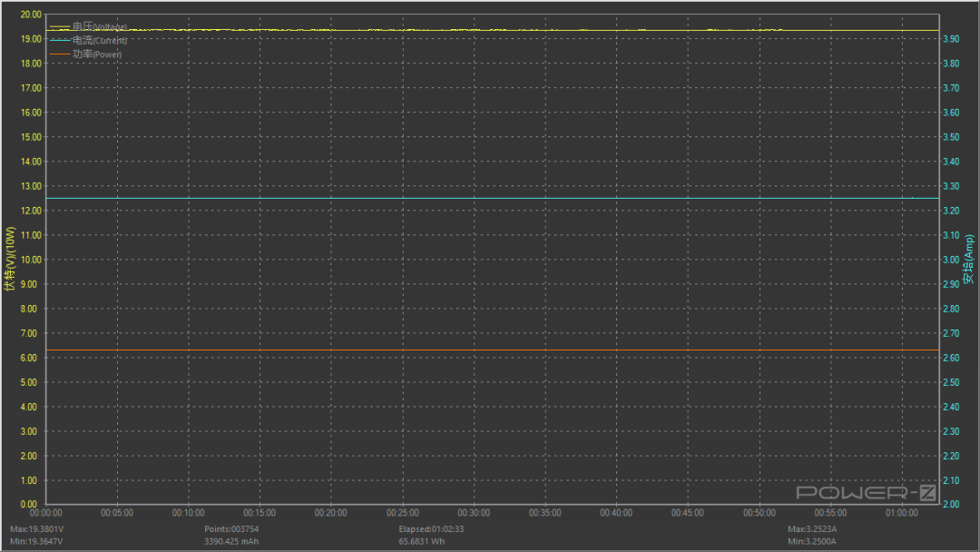
Task: Click the 1.00 left axis label
Action: [x=29, y=480]
